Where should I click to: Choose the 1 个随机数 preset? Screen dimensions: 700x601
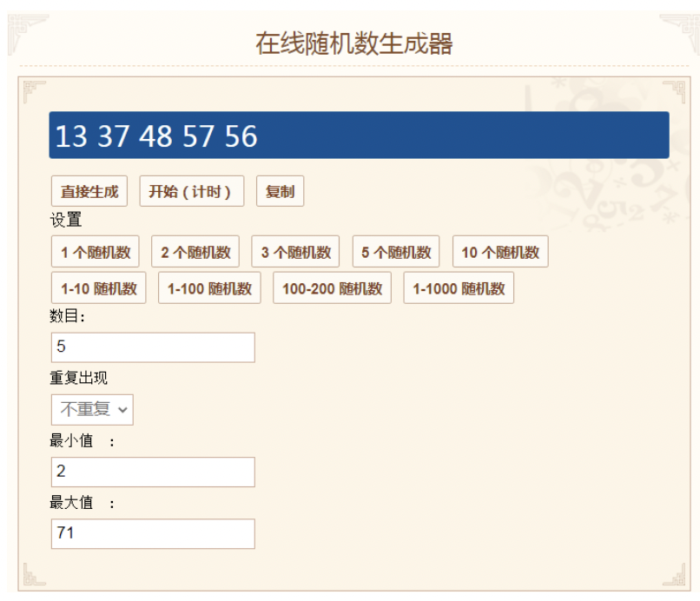95,252
